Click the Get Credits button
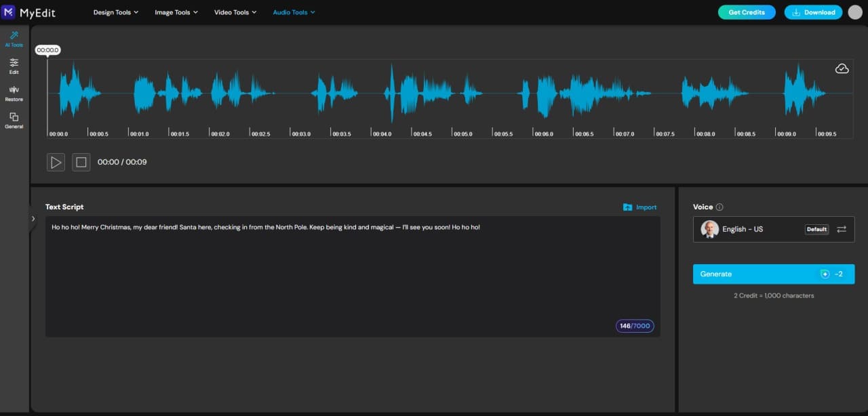This screenshot has width=868, height=416. tap(747, 12)
